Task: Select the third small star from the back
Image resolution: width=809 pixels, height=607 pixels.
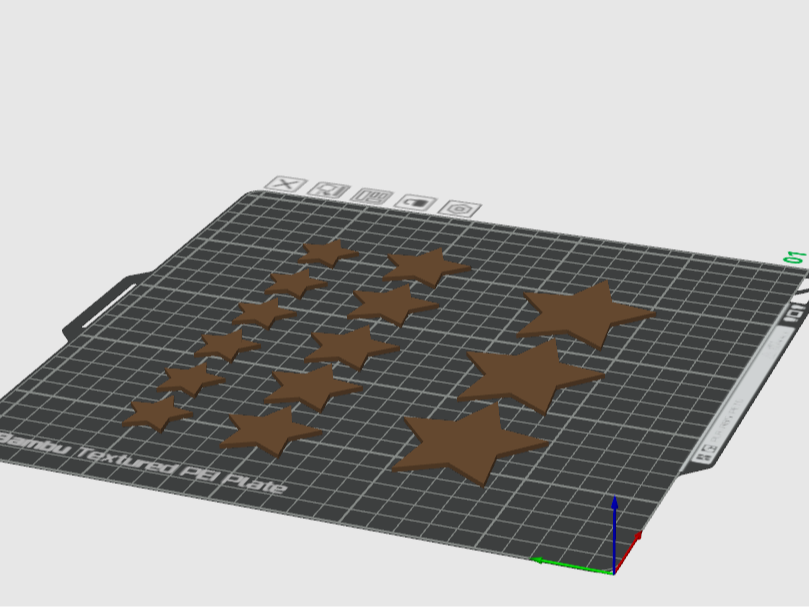Action: click(264, 313)
